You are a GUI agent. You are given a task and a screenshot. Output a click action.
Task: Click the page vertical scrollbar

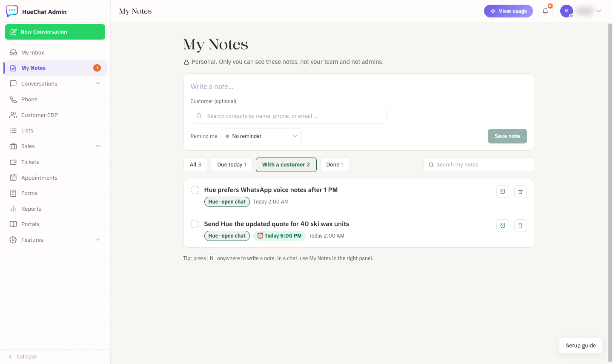610,193
